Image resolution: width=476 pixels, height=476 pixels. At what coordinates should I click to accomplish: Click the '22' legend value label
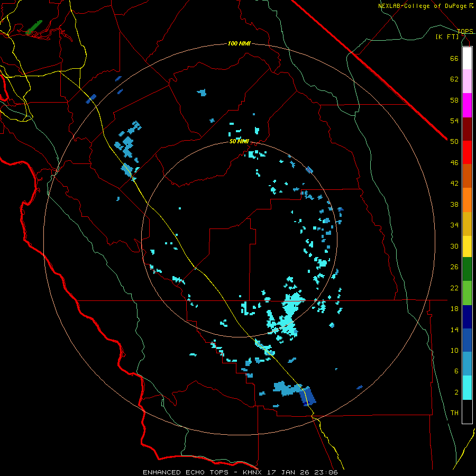[x=454, y=288]
